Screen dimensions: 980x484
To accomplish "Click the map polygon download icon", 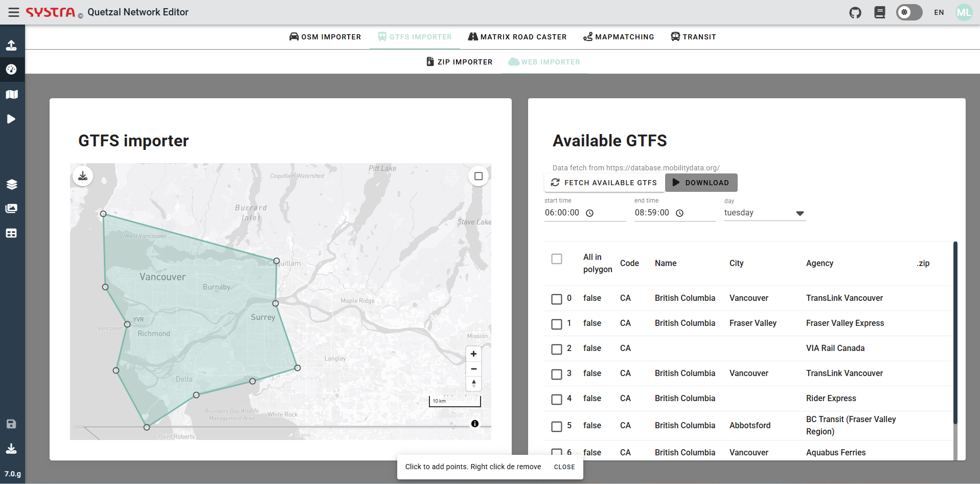I will [83, 176].
